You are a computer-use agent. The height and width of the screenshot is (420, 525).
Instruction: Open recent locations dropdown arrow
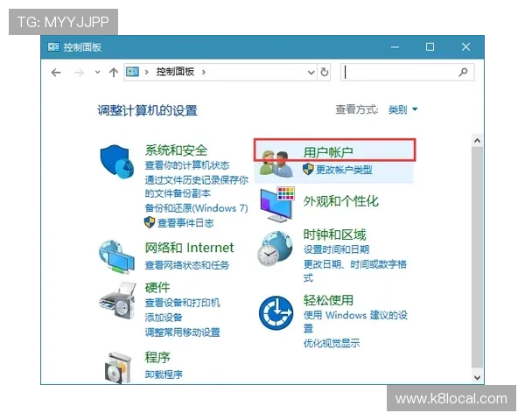coord(97,72)
